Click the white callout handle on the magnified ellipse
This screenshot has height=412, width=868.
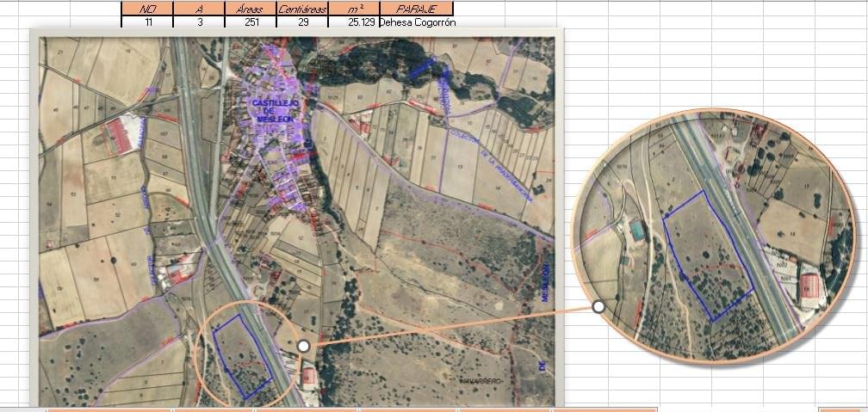(598, 306)
